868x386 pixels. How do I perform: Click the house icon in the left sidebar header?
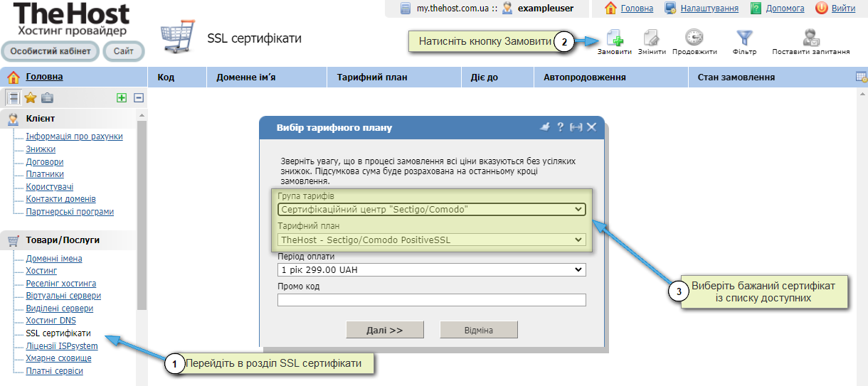coord(13,77)
